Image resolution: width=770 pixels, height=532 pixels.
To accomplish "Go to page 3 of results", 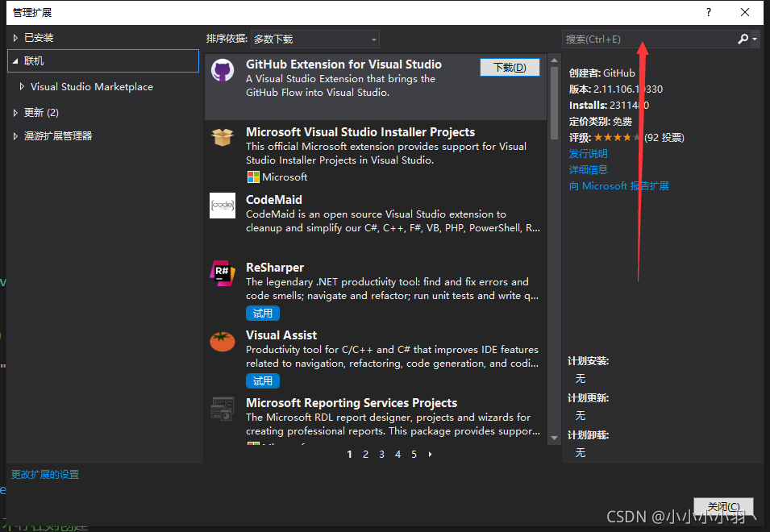I will [381, 454].
